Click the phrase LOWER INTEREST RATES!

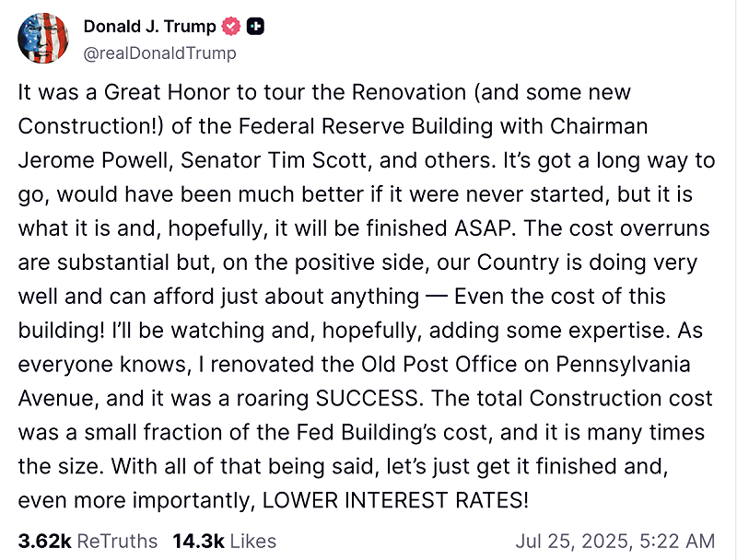click(396, 500)
